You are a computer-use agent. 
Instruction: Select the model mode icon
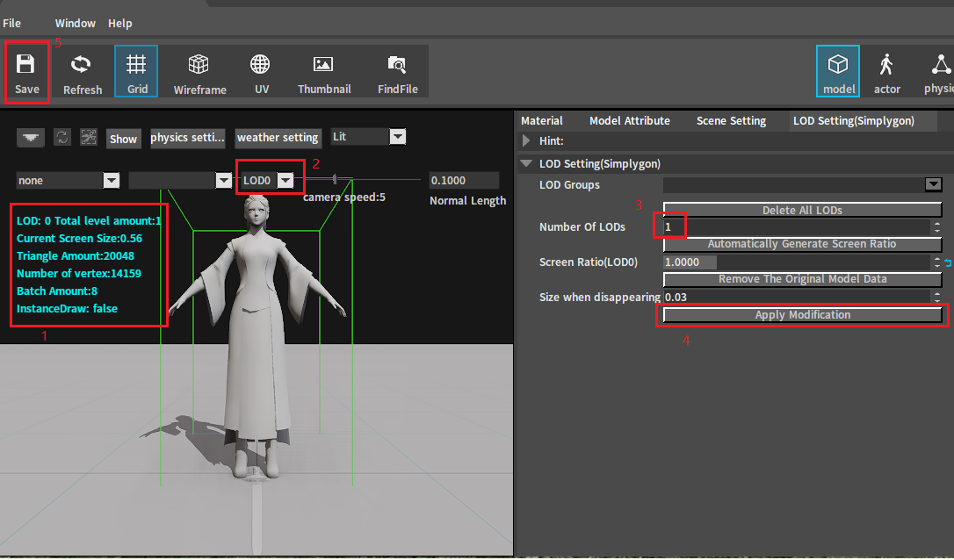point(838,72)
